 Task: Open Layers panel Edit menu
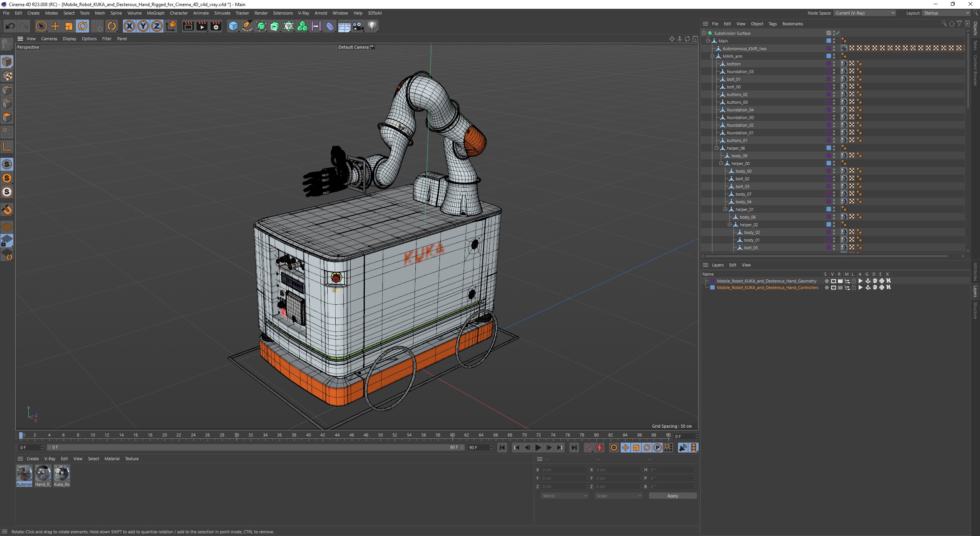click(732, 265)
